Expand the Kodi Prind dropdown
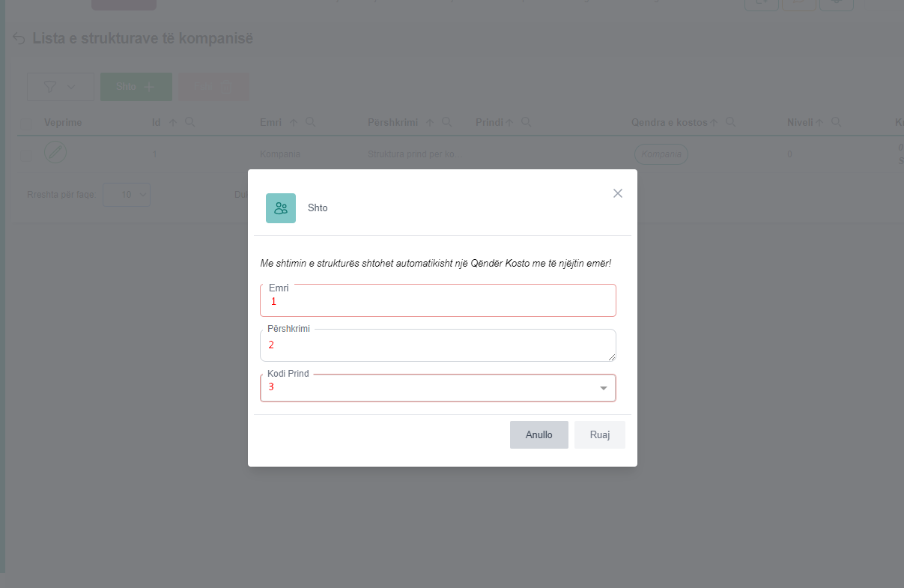 (603, 388)
